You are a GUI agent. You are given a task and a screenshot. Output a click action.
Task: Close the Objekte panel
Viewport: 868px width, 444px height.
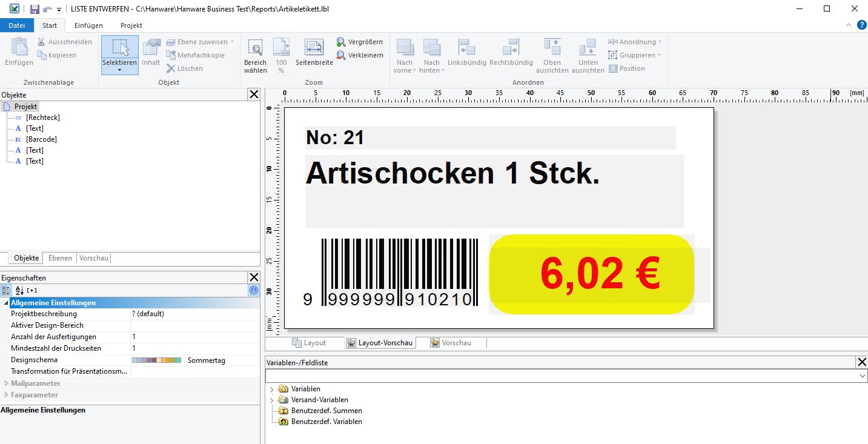pyautogui.click(x=254, y=94)
